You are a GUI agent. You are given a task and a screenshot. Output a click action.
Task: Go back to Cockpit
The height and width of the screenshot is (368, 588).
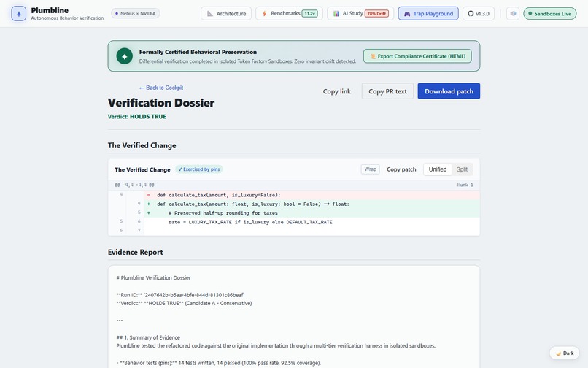pos(161,88)
